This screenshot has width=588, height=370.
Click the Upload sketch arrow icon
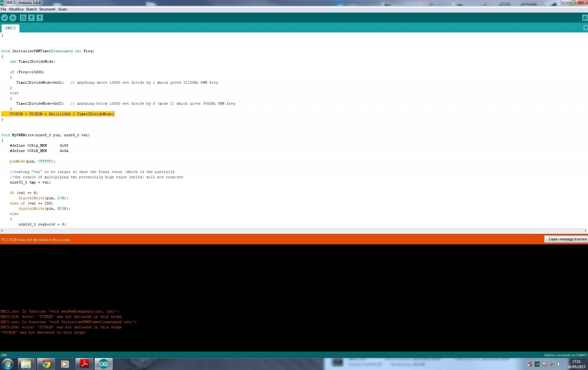(13, 18)
